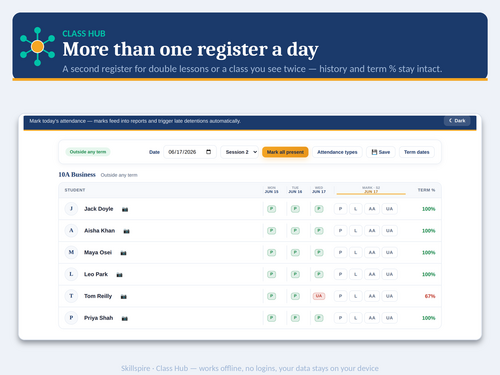
Task: Mark Aisha Khan as unauthorised absent (UA)
Action: pyautogui.click(x=389, y=231)
